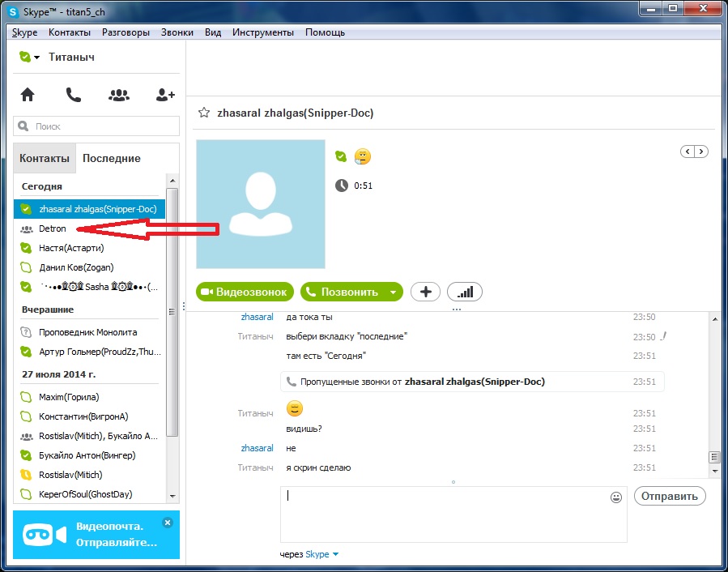Open the Разговоры menu
728x572 pixels.
click(126, 32)
